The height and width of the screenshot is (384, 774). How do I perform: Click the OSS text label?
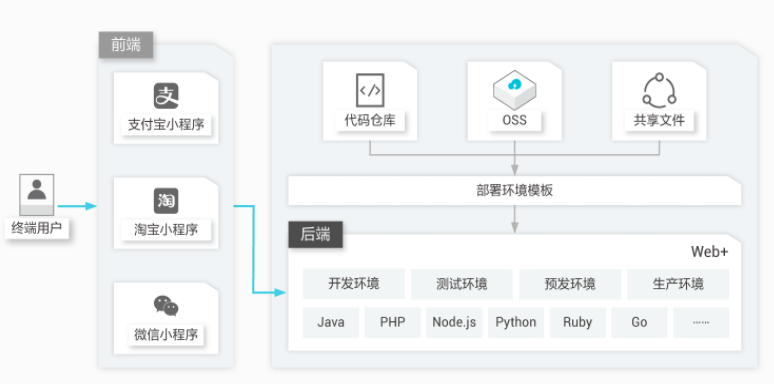click(x=514, y=120)
